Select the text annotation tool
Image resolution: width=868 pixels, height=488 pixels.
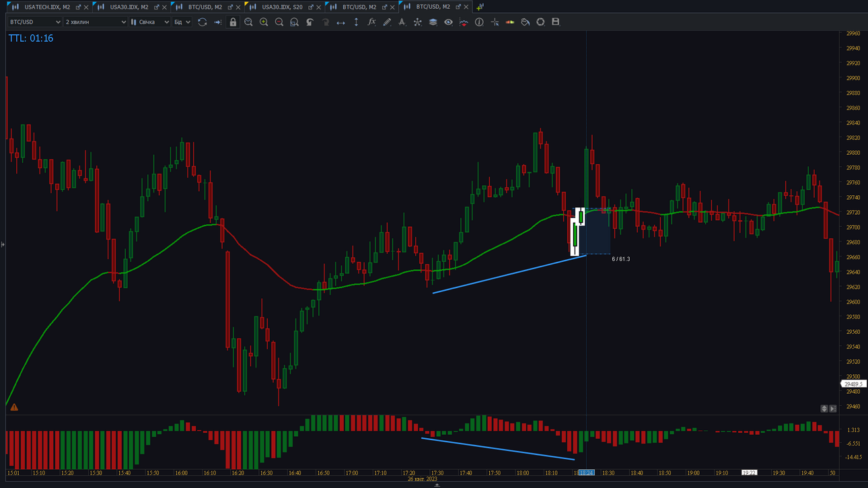point(402,22)
